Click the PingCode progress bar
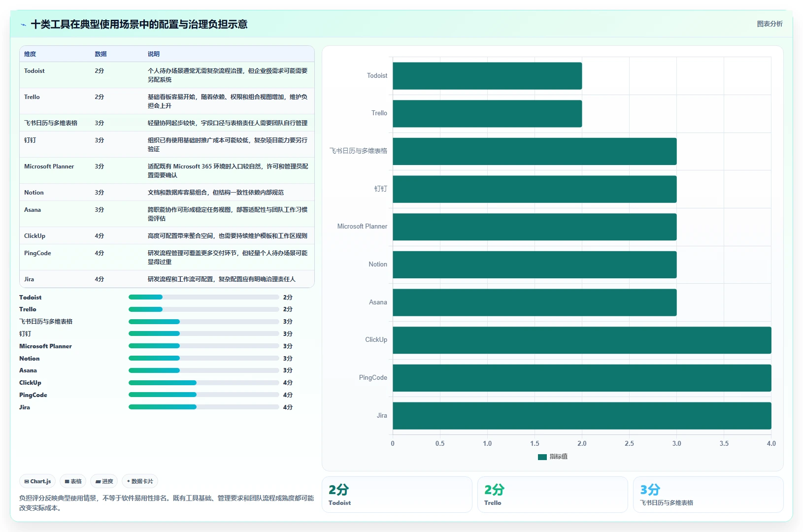 point(203,395)
